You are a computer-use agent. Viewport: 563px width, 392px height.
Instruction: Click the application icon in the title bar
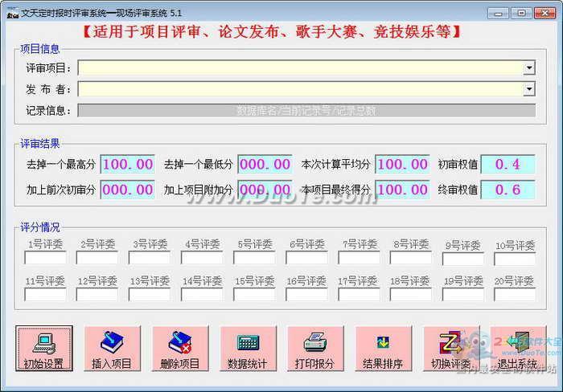coord(13,14)
